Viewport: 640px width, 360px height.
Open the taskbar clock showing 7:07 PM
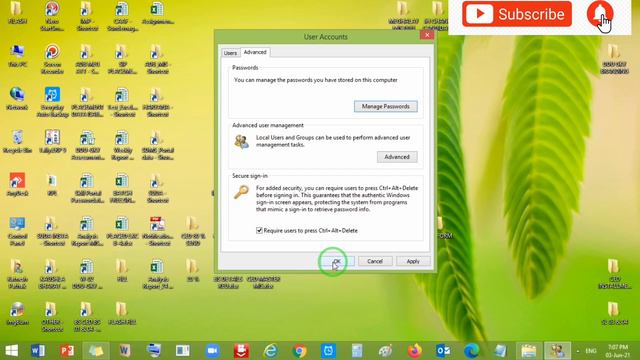click(618, 351)
